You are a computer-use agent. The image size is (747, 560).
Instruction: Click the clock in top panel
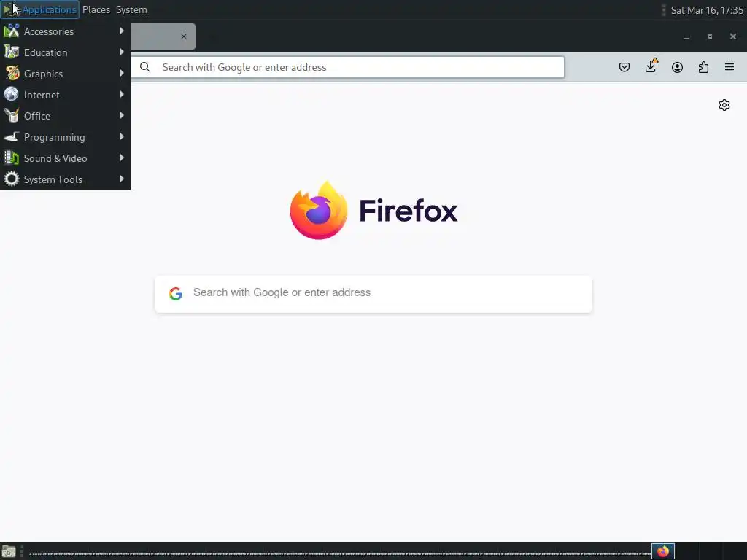click(x=706, y=10)
